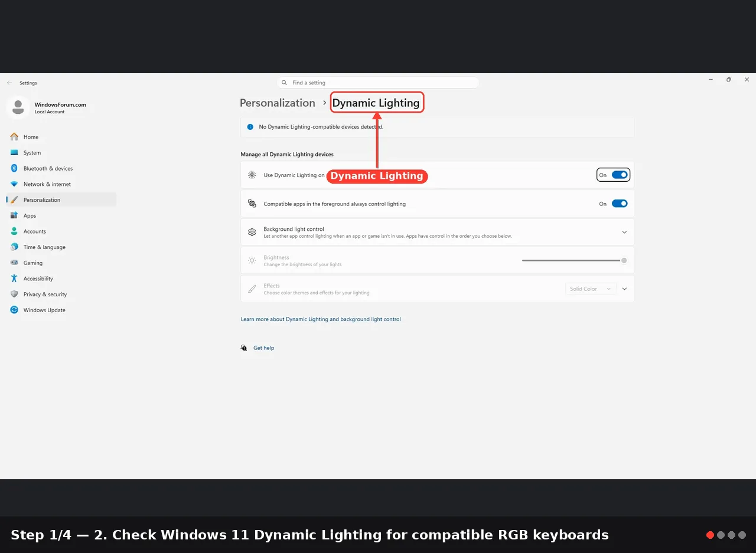Click the Accounts person icon
756x553 pixels.
(x=14, y=231)
